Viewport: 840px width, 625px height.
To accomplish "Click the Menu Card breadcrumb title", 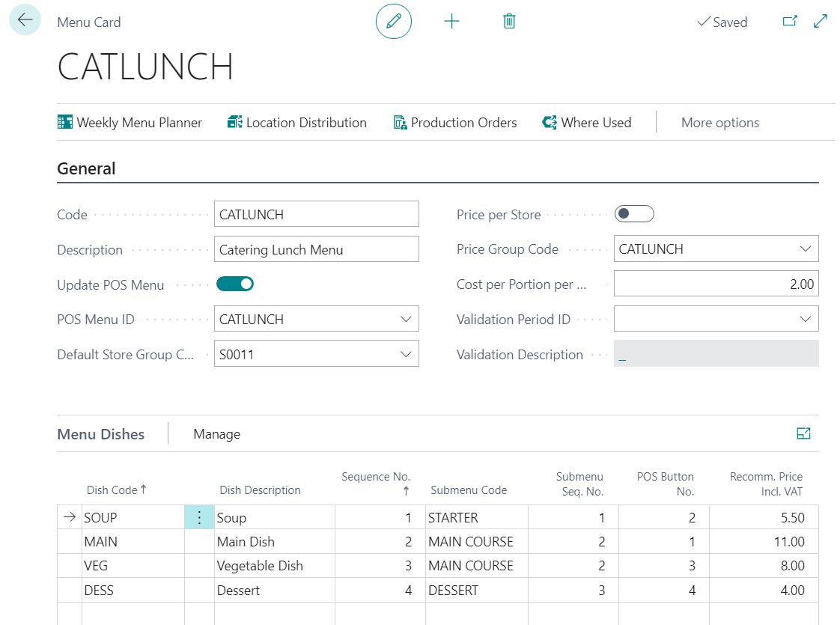I will 89,22.
